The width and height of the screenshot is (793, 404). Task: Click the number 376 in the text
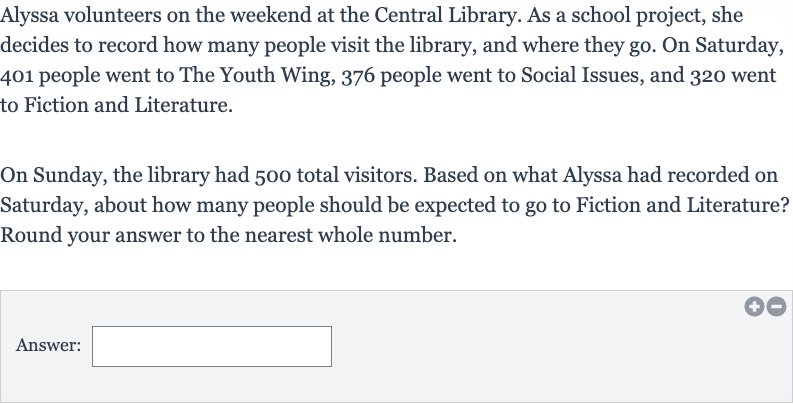[x=358, y=76]
